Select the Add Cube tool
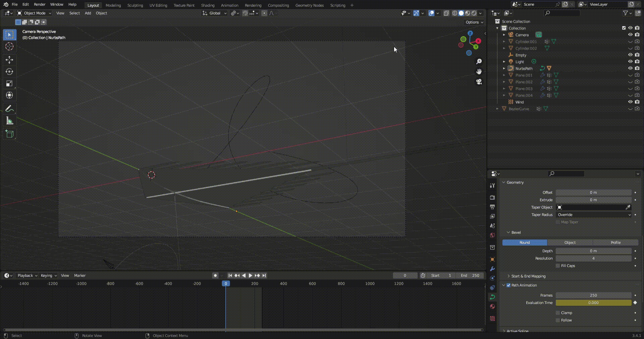The width and height of the screenshot is (644, 339). coord(9,134)
